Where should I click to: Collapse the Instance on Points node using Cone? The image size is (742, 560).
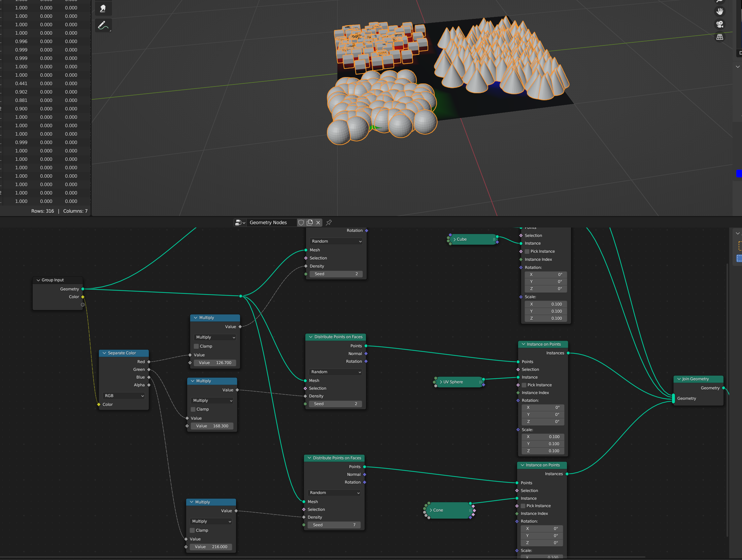522,465
